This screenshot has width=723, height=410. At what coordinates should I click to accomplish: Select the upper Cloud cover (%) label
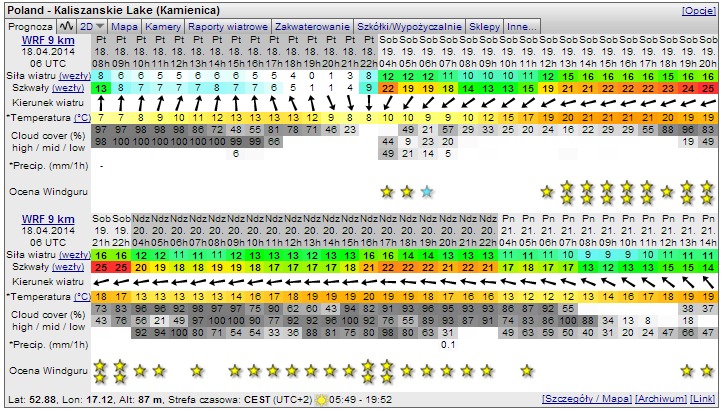(48, 136)
